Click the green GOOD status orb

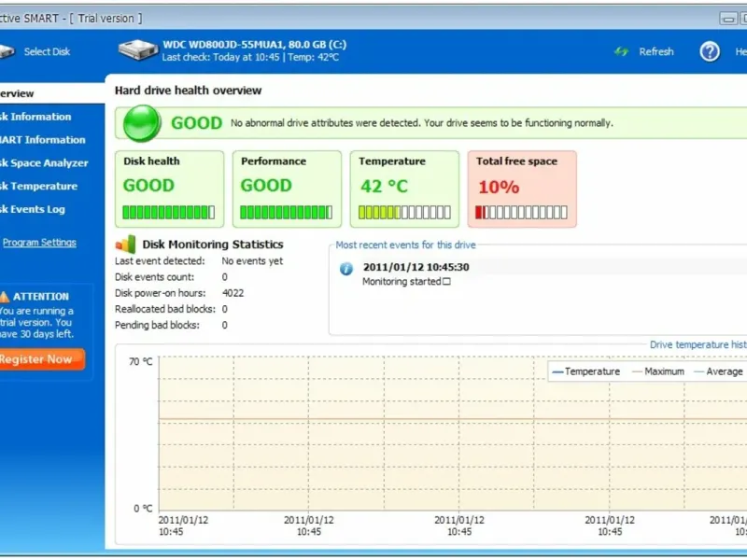coord(142,123)
